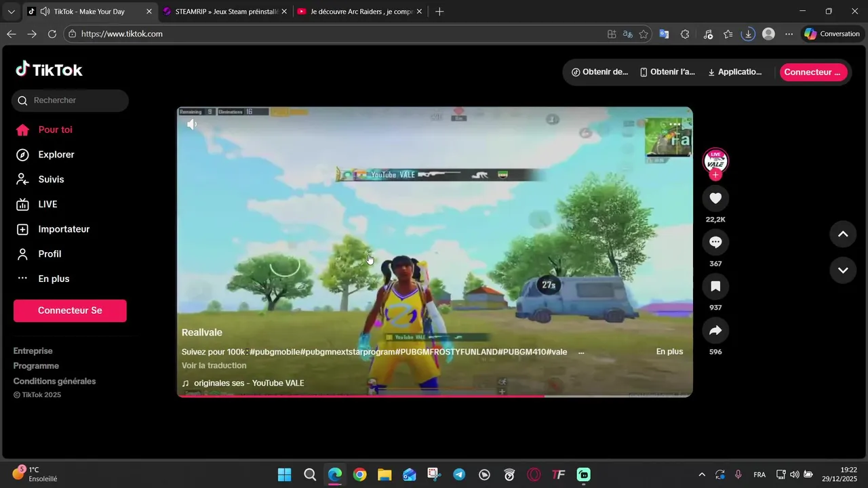This screenshot has width=868, height=488.
Task: Click the Rechercher search field
Action: (70, 100)
